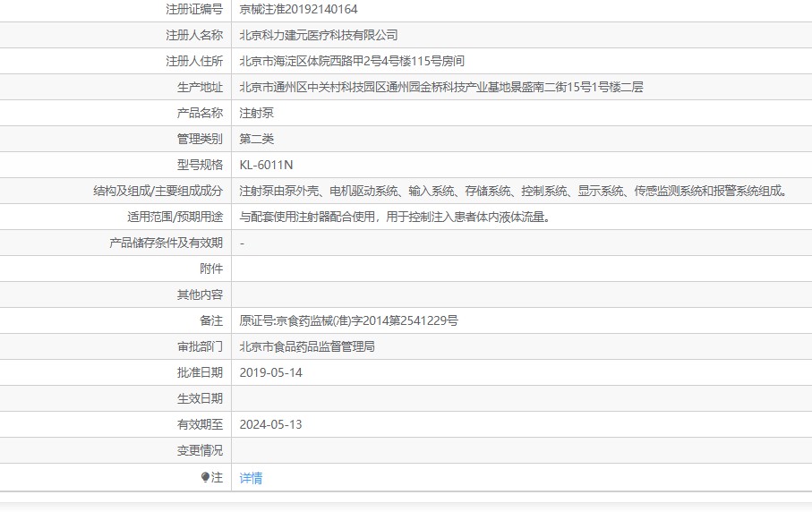Select management class value 第二类
This screenshot has height=512, width=812.
tap(256, 139)
